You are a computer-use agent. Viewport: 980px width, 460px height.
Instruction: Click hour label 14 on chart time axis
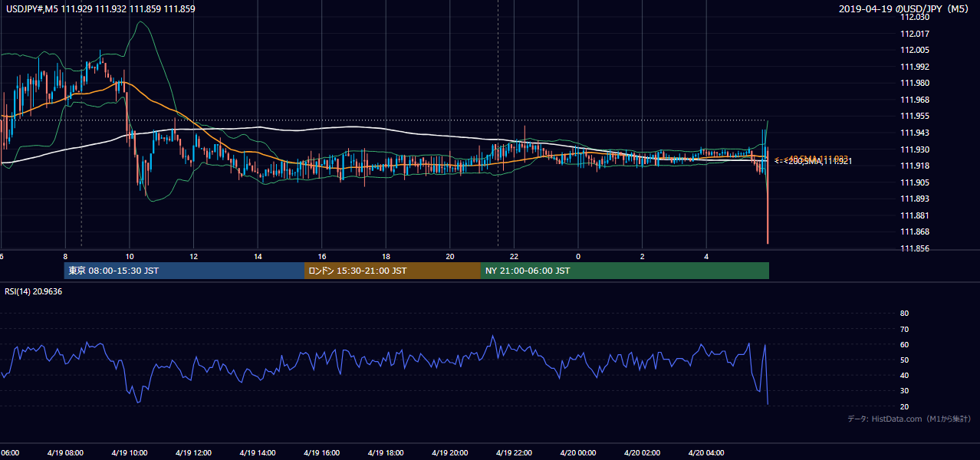click(x=258, y=257)
